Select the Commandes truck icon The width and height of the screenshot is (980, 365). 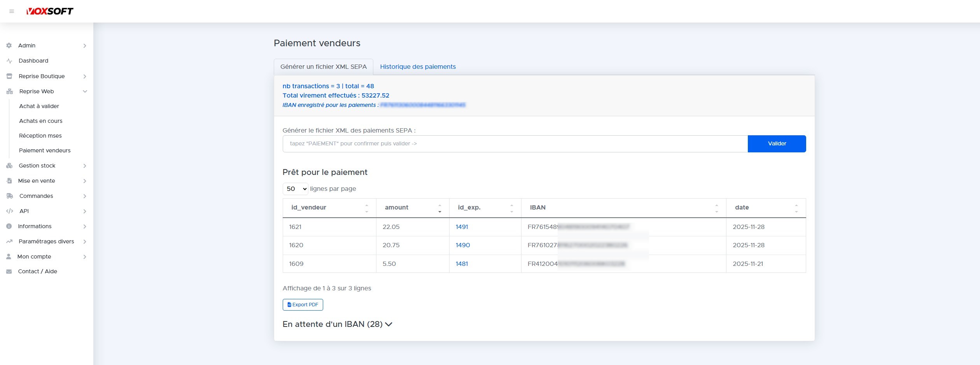(x=9, y=196)
